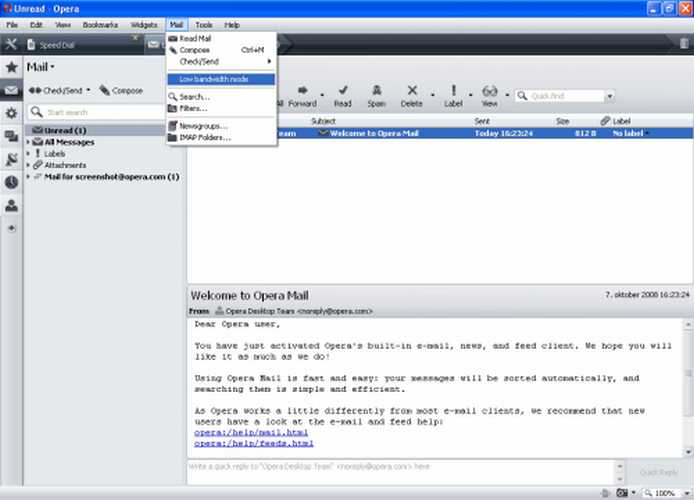
Task: Sort messages by Sent column header
Action: (482, 121)
